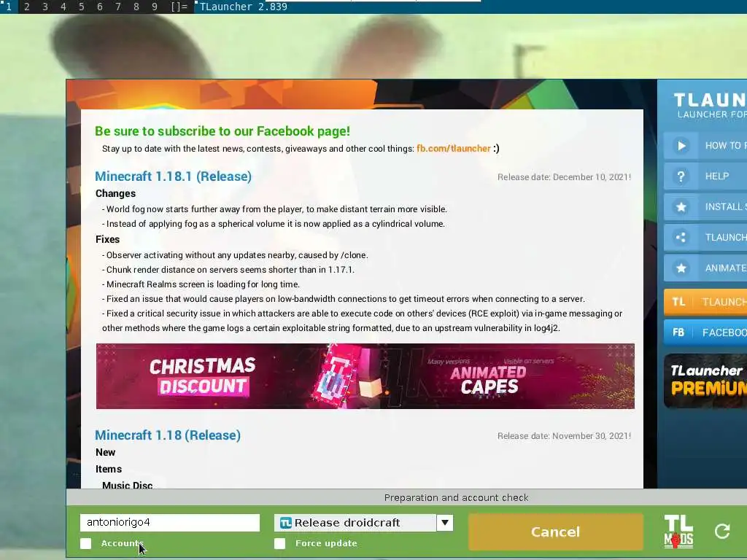Switch to workspace tag 1
Image resolution: width=747 pixels, height=560 pixels.
[9, 7]
